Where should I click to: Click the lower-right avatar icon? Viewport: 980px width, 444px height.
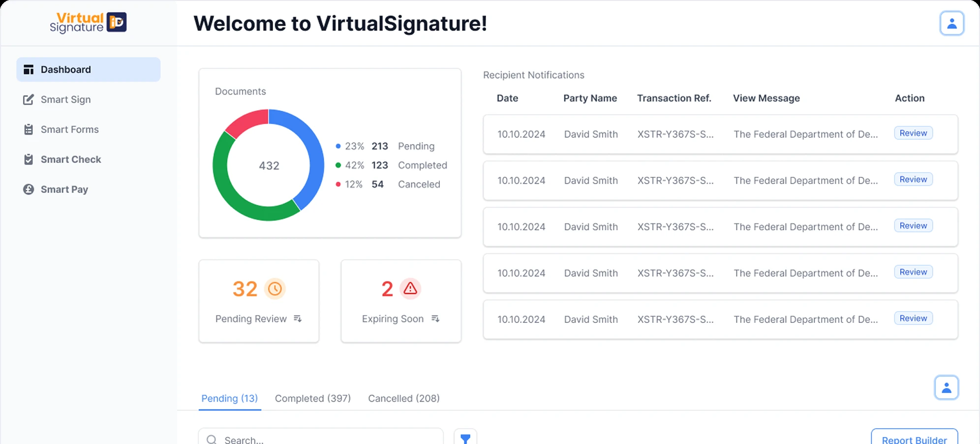click(947, 387)
